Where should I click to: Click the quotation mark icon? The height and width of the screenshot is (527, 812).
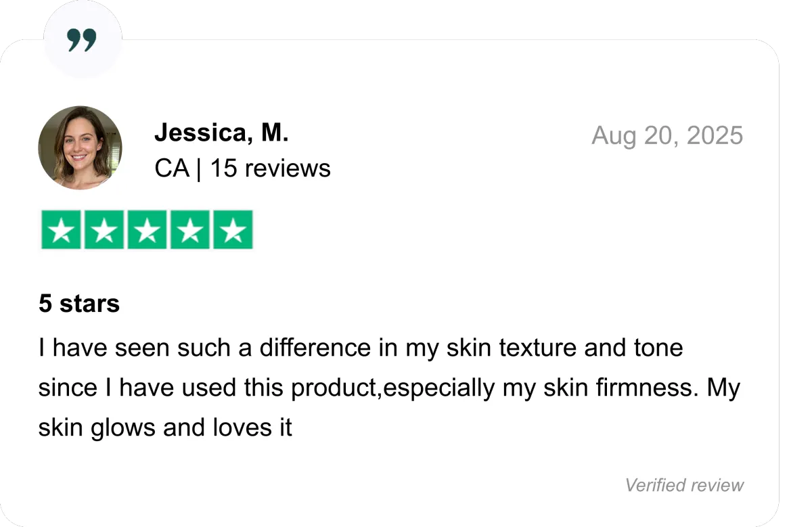point(82,41)
